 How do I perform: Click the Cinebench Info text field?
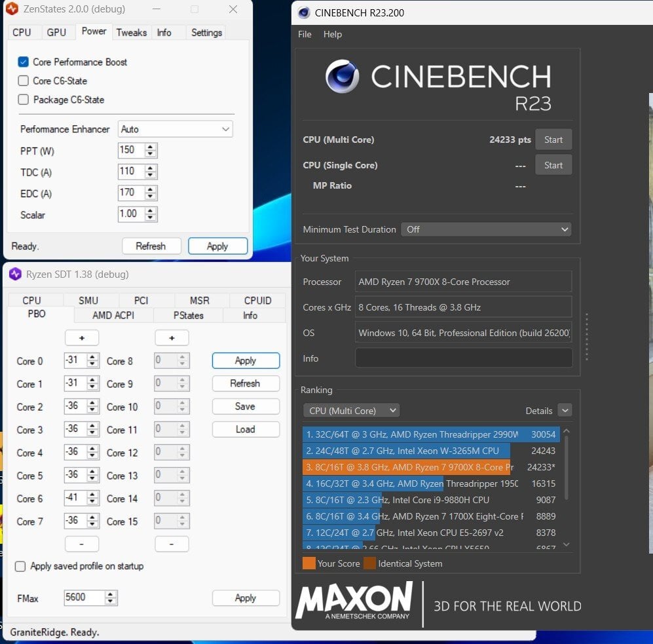(x=464, y=358)
